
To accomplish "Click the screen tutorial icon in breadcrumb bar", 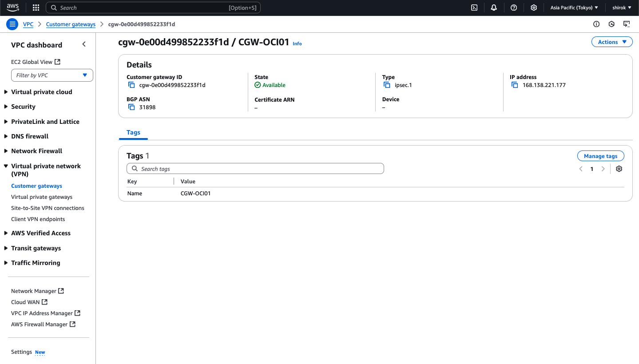I will tap(627, 24).
